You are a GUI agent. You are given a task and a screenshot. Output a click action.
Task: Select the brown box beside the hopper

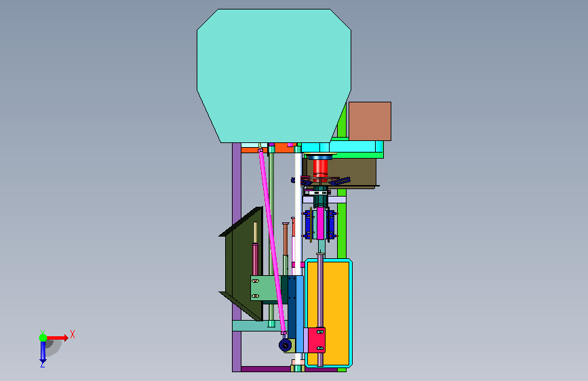click(x=370, y=121)
